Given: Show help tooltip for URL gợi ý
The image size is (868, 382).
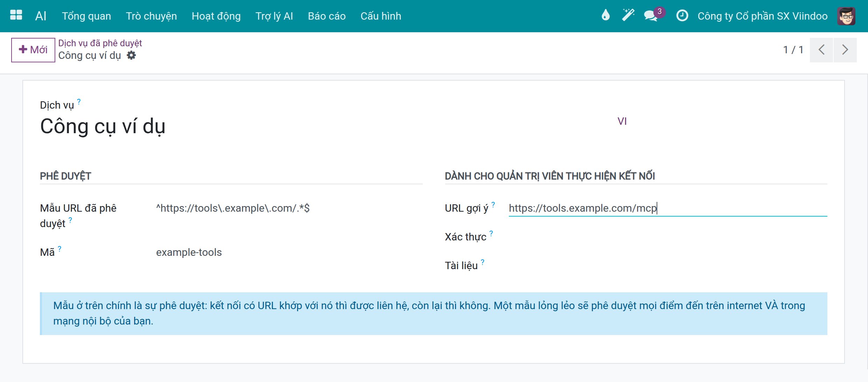Looking at the screenshot, I should tap(493, 205).
